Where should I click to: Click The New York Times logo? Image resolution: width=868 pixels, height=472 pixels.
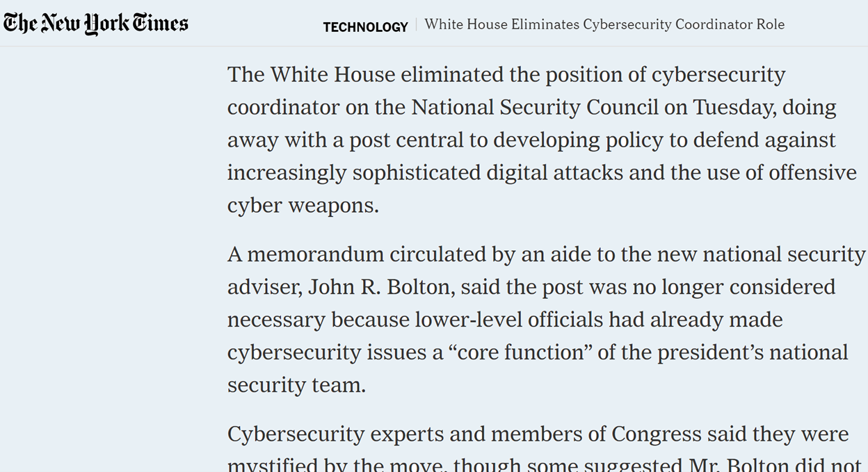click(x=96, y=24)
